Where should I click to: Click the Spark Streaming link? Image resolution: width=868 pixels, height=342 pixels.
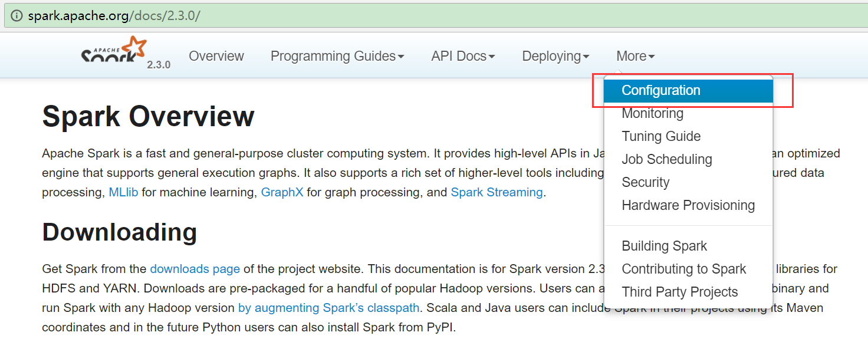497,192
